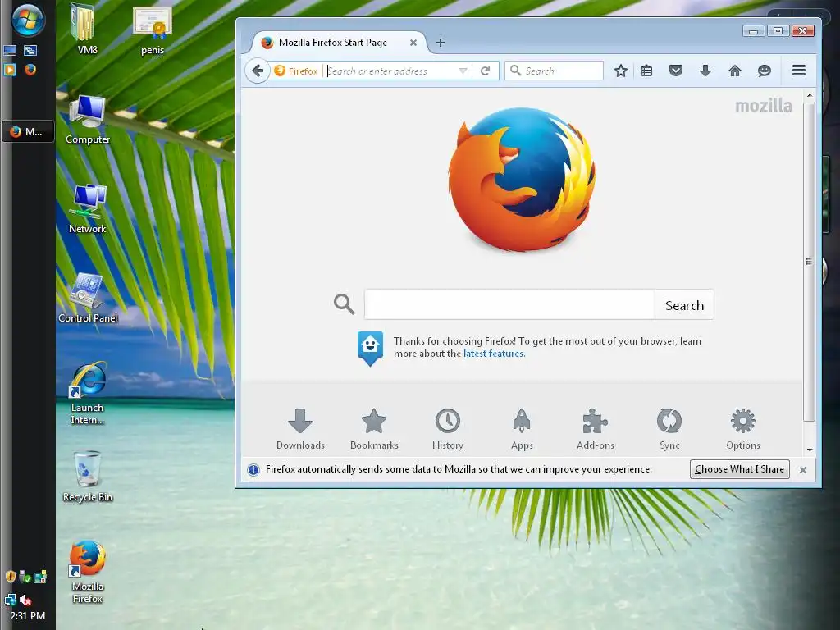
Task: Open Options gear on start page
Action: pyautogui.click(x=743, y=429)
